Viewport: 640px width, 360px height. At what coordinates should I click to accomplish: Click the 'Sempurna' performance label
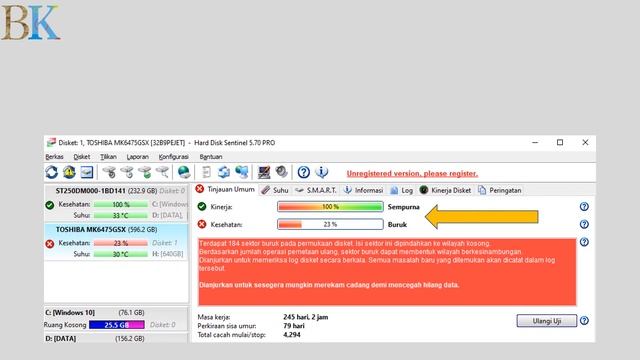coord(403,207)
